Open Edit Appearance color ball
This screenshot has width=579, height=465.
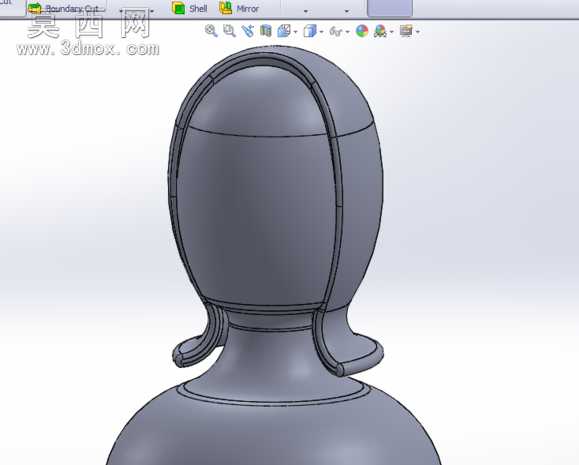pos(362,31)
